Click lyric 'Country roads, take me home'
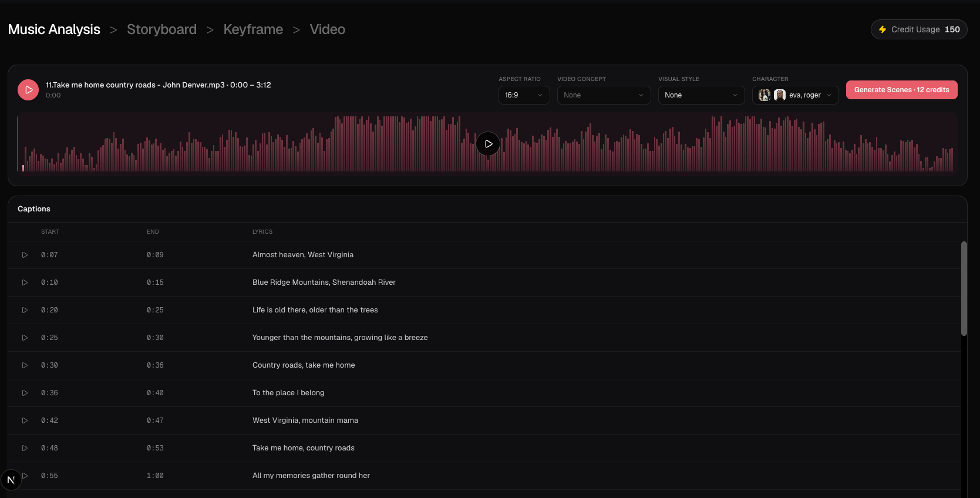 click(x=304, y=365)
